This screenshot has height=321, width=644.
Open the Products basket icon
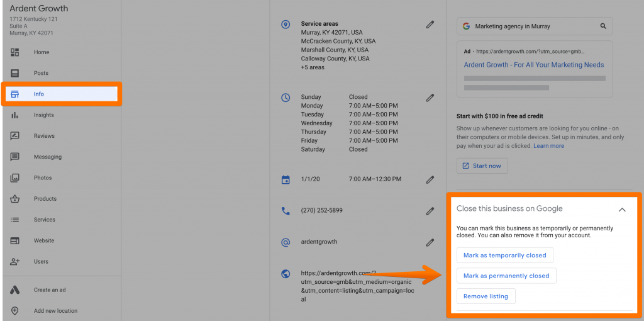15,199
